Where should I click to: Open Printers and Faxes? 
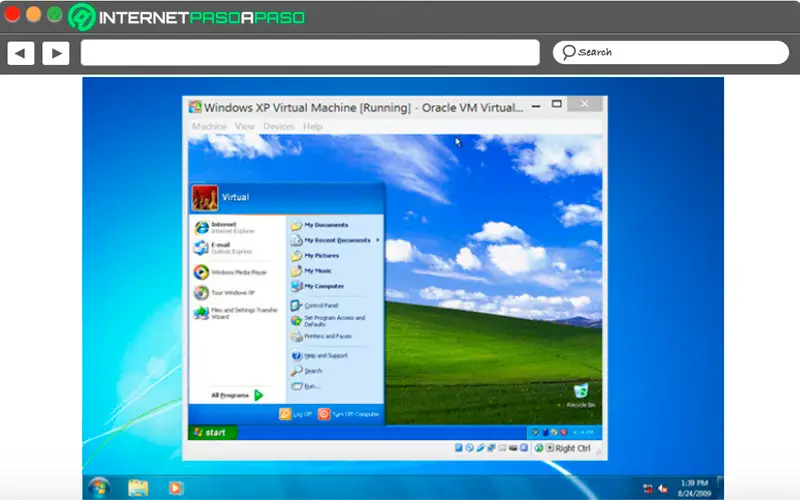[321, 336]
